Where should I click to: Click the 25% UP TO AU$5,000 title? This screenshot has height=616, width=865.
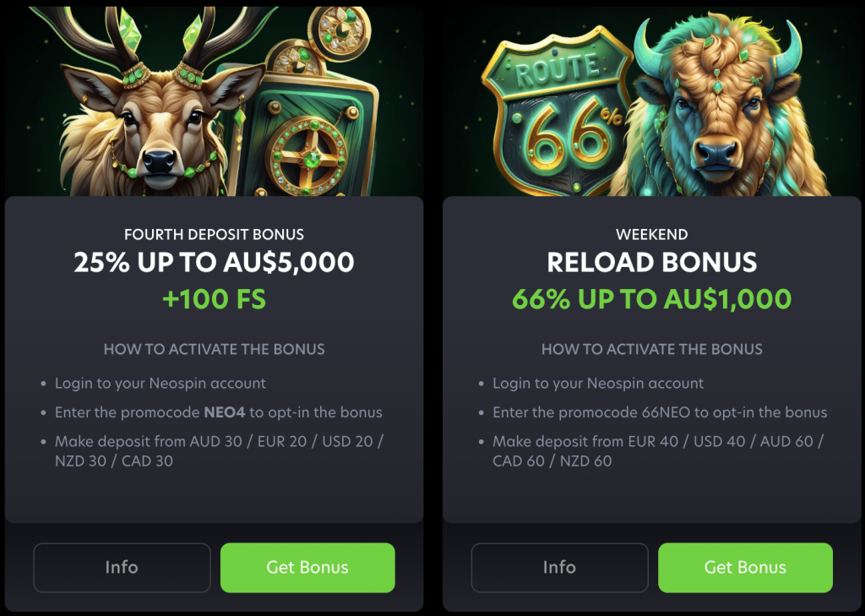click(x=214, y=262)
